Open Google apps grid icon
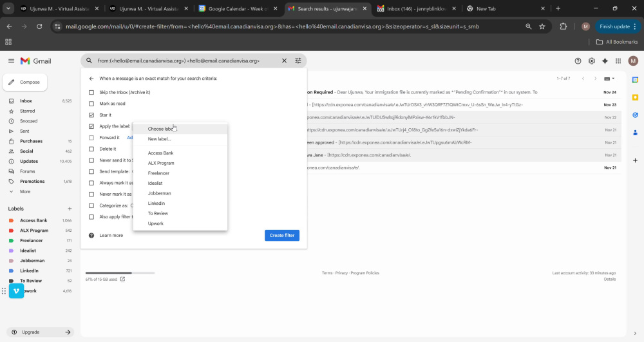The image size is (644, 342). tap(618, 61)
